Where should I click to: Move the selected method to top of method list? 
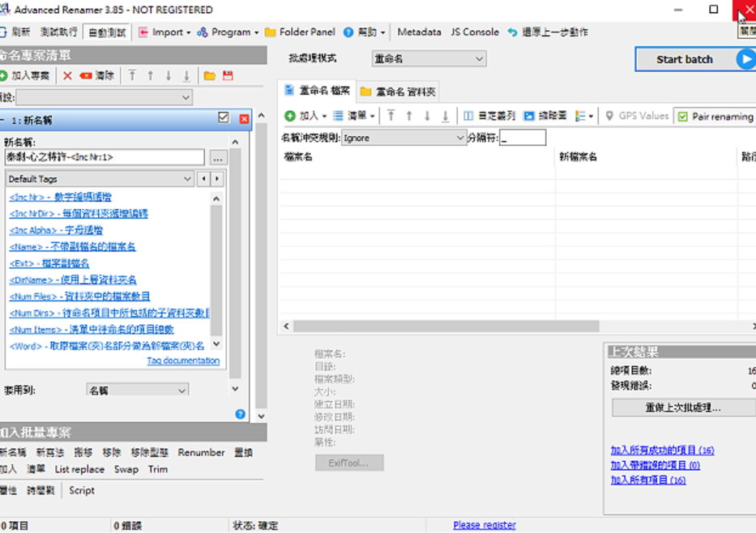click(132, 75)
